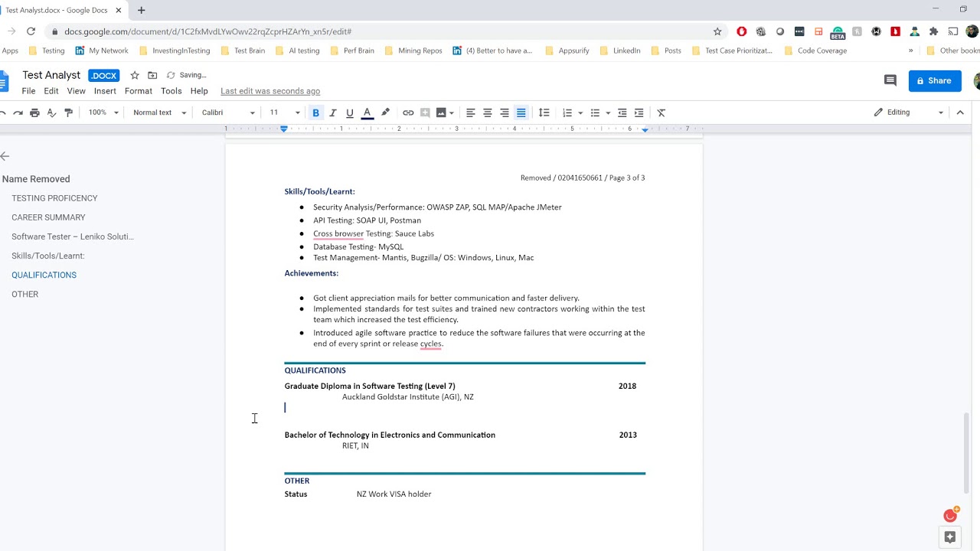Viewport: 980px width, 551px height.
Task: Toggle underline formatting
Action: (350, 112)
